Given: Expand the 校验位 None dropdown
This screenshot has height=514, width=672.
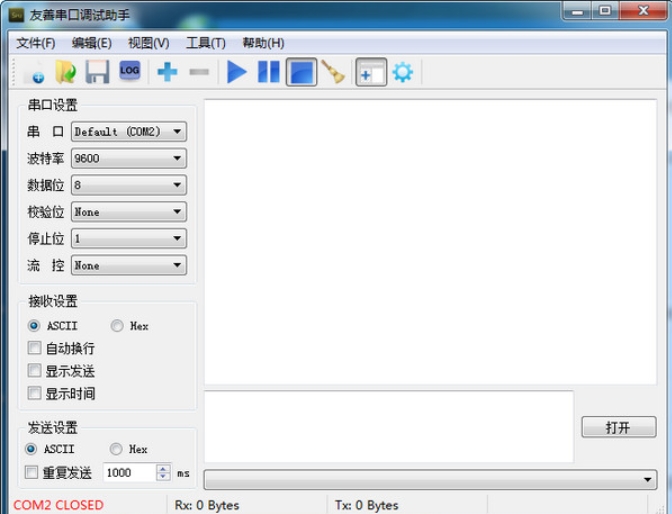Looking at the screenshot, I should 129,212.
